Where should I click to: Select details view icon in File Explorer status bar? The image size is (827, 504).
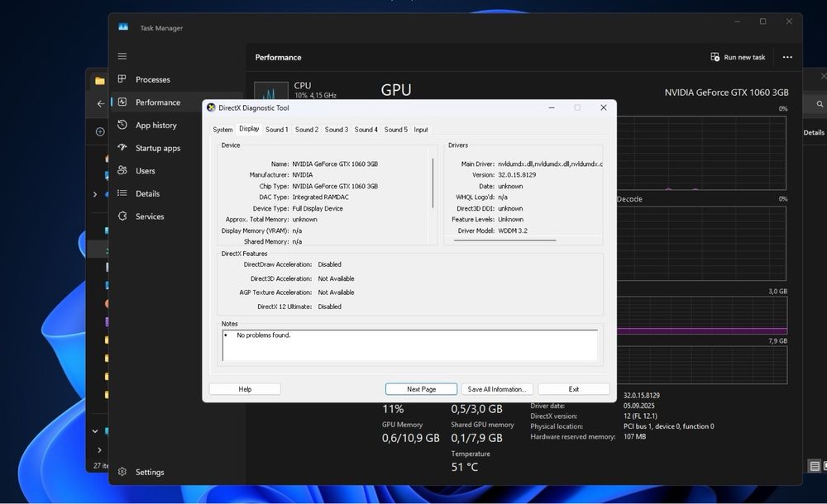[815, 466]
